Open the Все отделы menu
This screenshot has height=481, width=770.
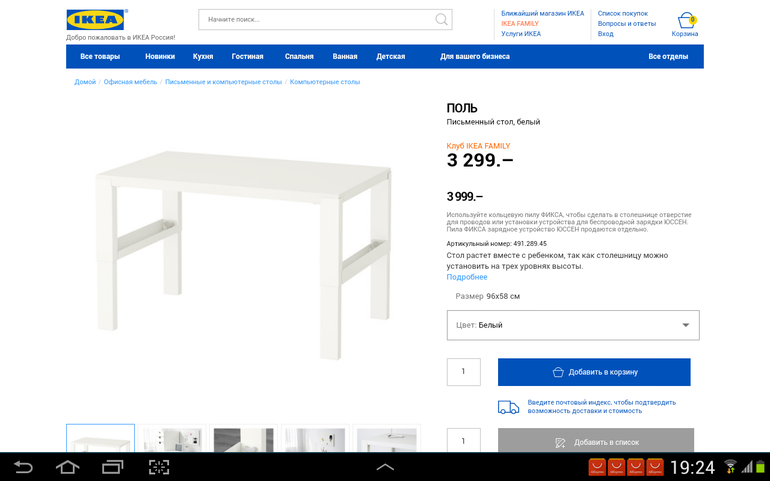[668, 57]
